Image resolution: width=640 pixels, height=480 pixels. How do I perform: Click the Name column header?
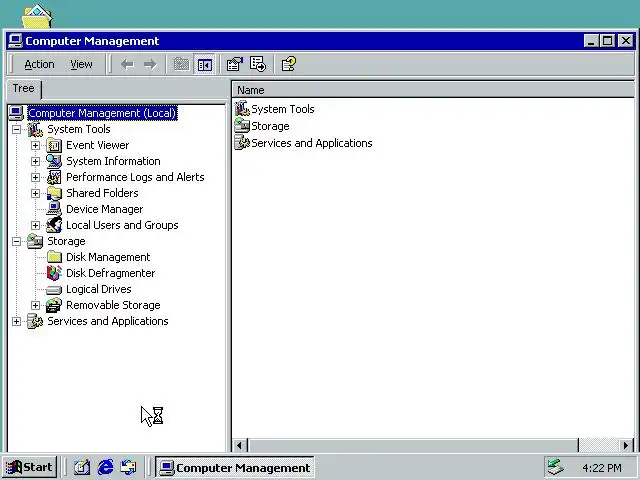pos(433,90)
